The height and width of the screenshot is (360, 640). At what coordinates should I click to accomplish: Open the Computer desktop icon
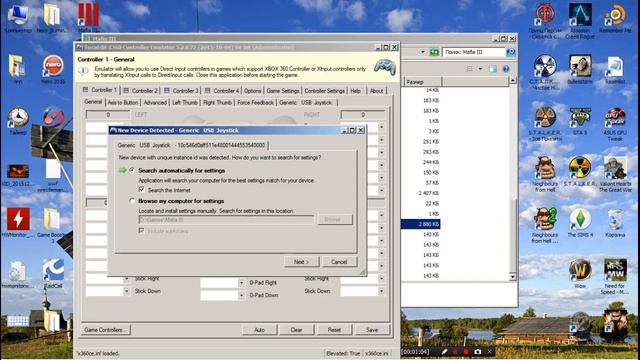[x=18, y=18]
